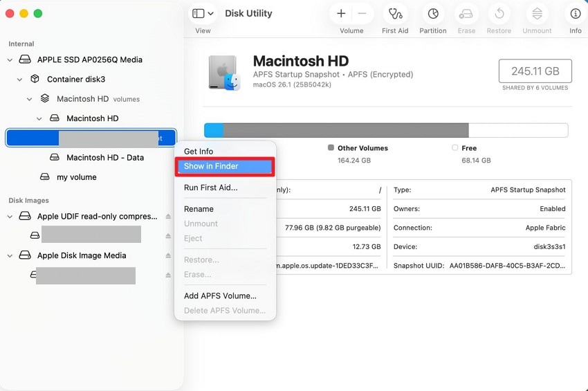Collapse Container disk3

point(20,80)
